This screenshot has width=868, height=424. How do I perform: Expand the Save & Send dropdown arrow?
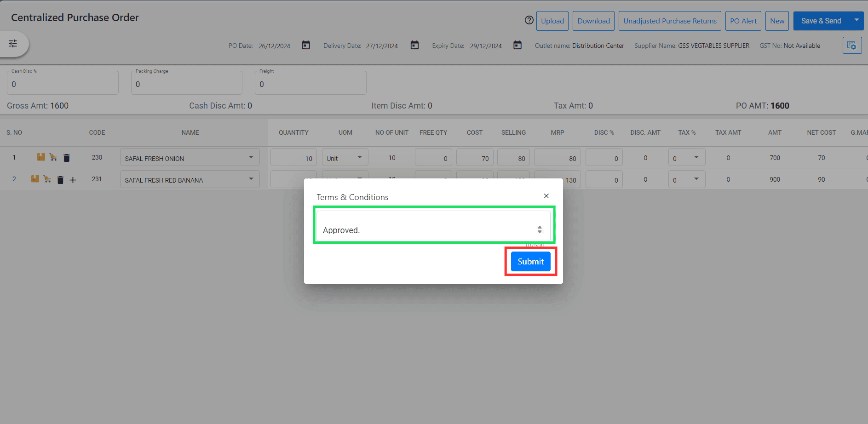(857, 20)
